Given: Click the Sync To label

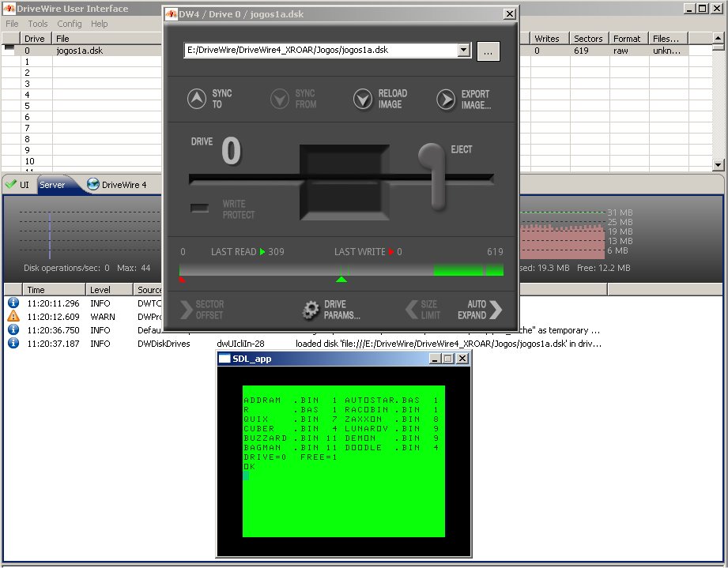Looking at the screenshot, I should point(222,99).
